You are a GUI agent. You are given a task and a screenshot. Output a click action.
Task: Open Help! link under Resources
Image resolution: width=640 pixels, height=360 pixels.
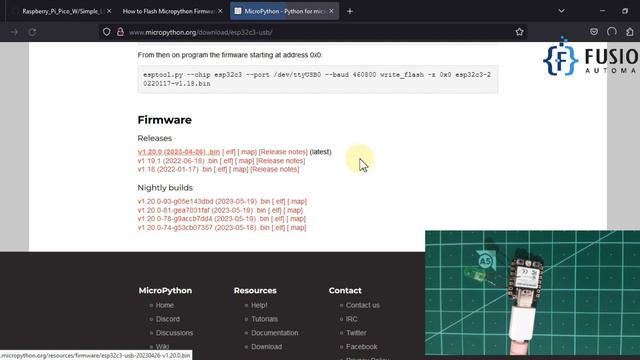coord(259,305)
